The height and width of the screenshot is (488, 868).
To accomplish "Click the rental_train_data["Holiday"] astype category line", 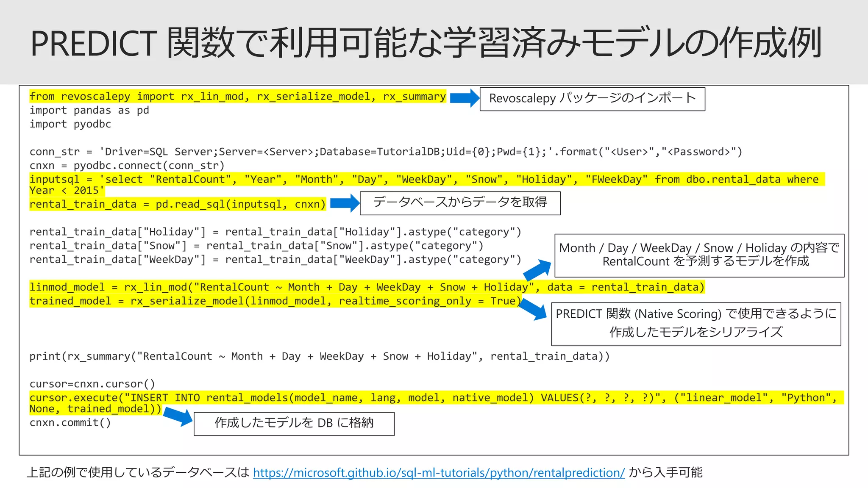I will click(275, 232).
